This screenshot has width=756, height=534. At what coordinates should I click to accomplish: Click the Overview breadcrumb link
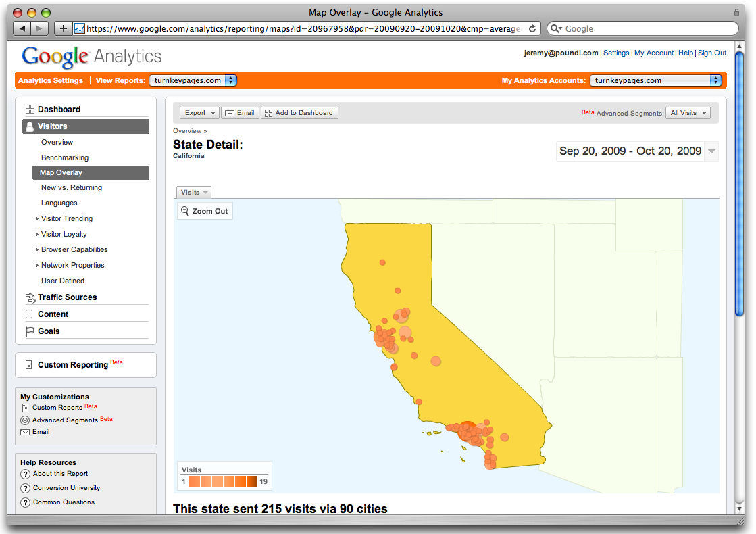point(187,130)
